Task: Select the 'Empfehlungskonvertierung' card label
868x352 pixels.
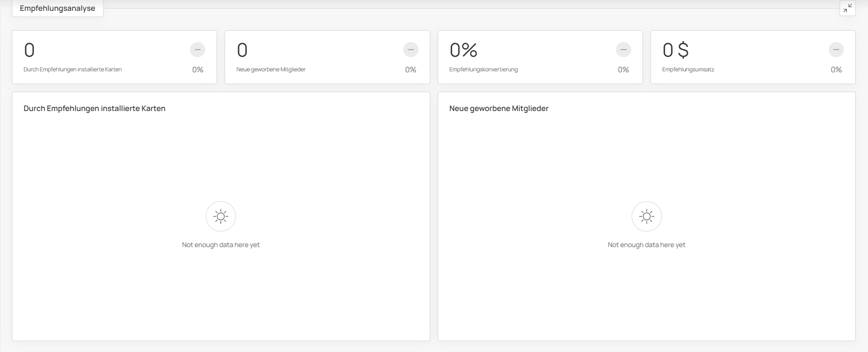Action: (x=483, y=69)
